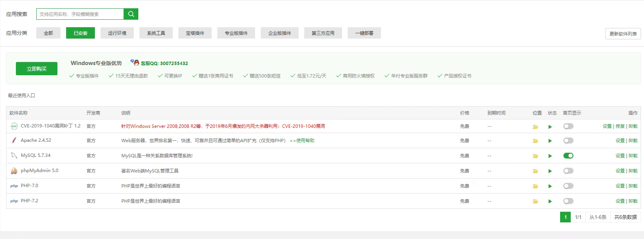This screenshot has height=239, width=644.
Task: Click the 客服QQ: 3007255432 text
Action: coord(164,63)
